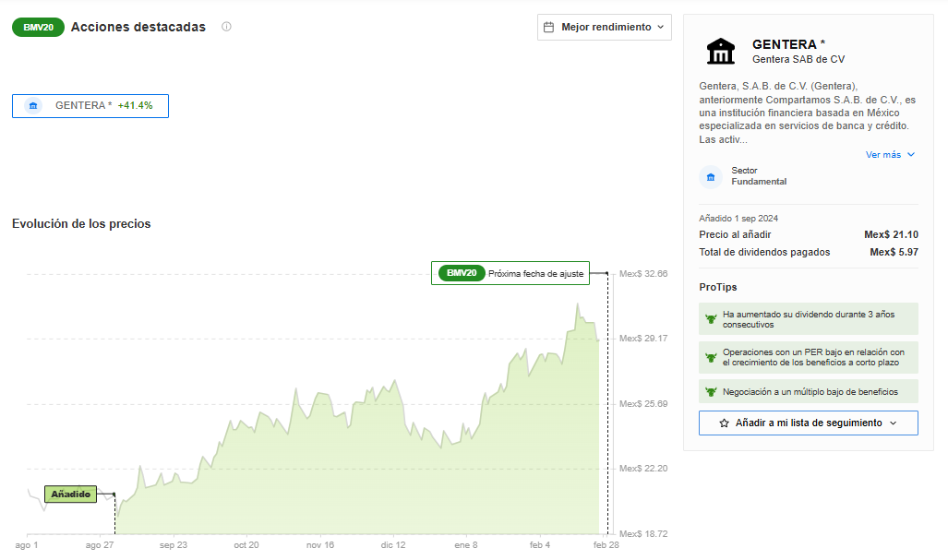Click the dic 12 date label
This screenshot has height=560, width=948.
[393, 545]
